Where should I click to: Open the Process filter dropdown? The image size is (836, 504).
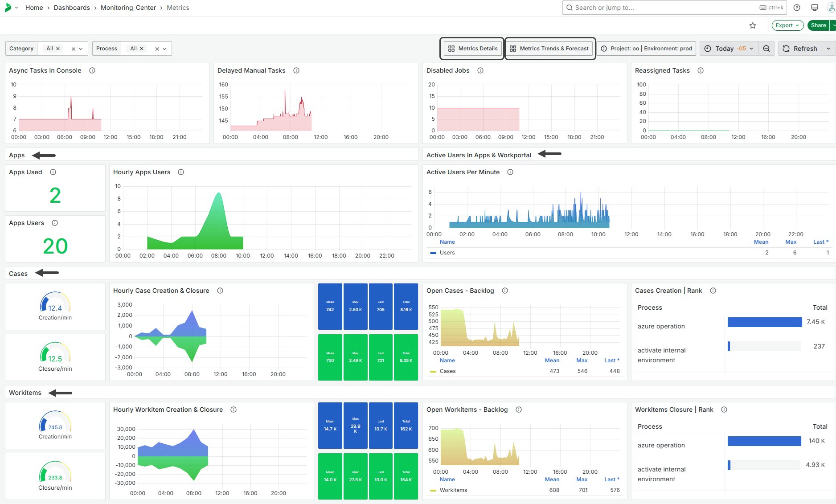point(165,49)
